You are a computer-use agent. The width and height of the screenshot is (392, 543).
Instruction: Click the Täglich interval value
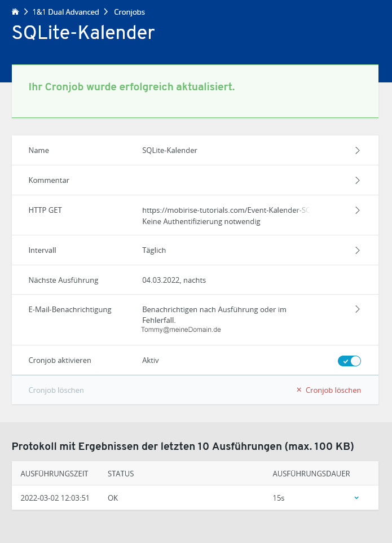coord(154,250)
